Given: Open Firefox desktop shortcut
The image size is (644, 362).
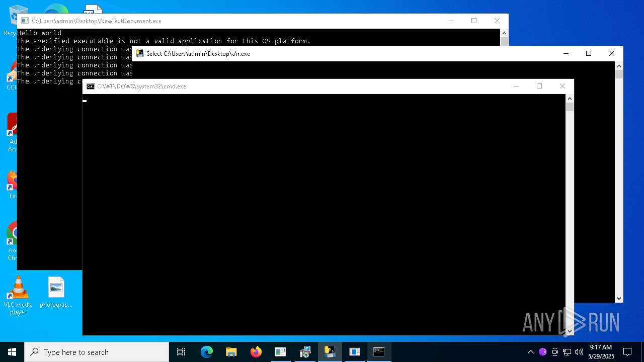Looking at the screenshot, I should (12, 185).
